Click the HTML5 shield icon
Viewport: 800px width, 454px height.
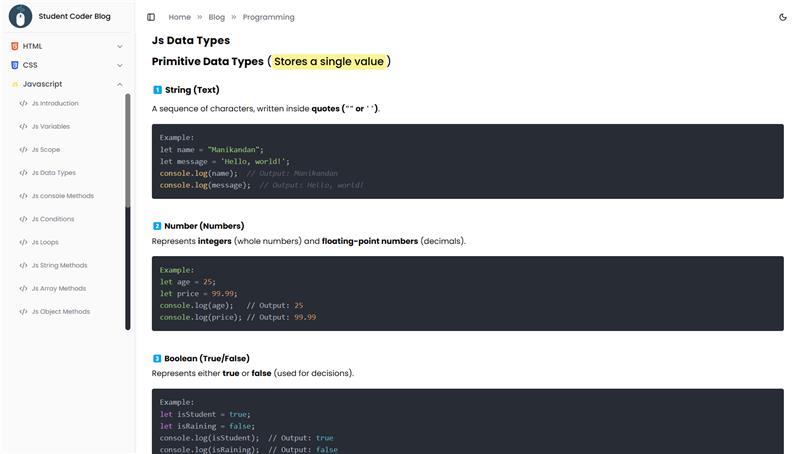[x=15, y=46]
